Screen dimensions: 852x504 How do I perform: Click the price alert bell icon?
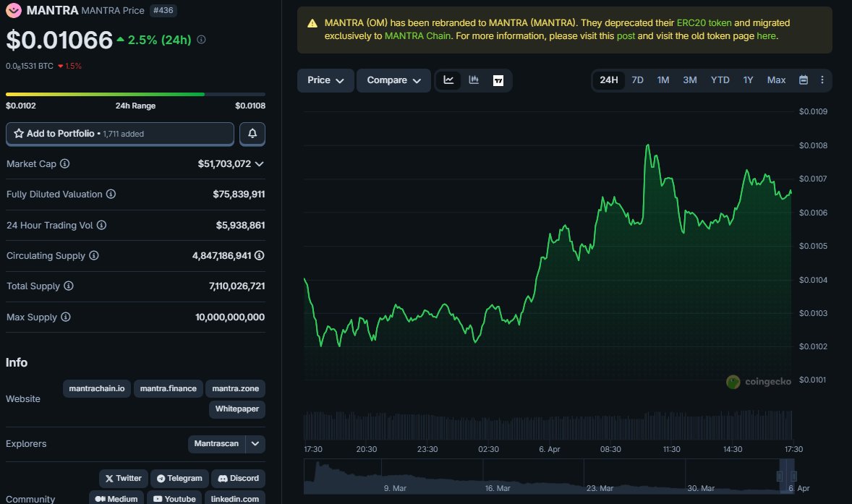click(252, 134)
